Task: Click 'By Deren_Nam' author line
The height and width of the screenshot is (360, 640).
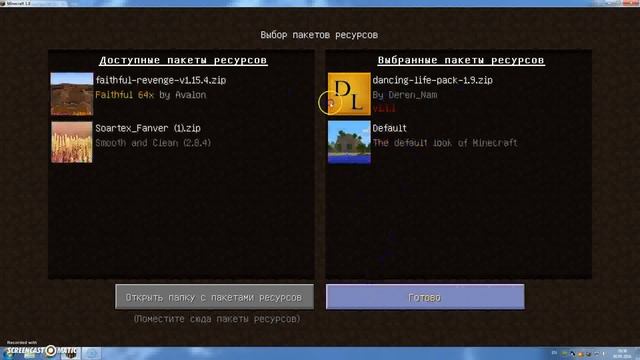Action: pyautogui.click(x=404, y=95)
